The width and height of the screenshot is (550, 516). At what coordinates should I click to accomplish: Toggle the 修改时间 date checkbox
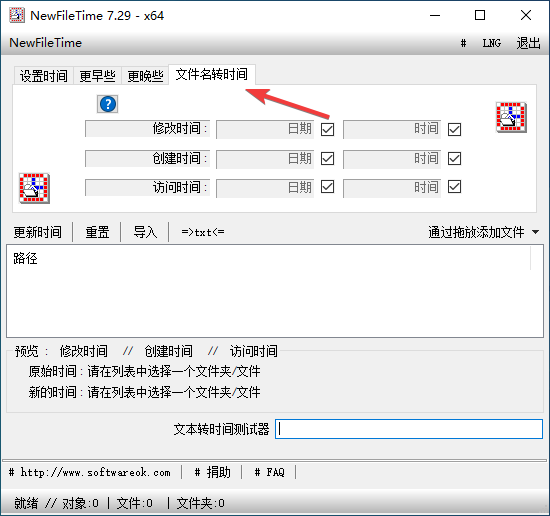coord(327,129)
